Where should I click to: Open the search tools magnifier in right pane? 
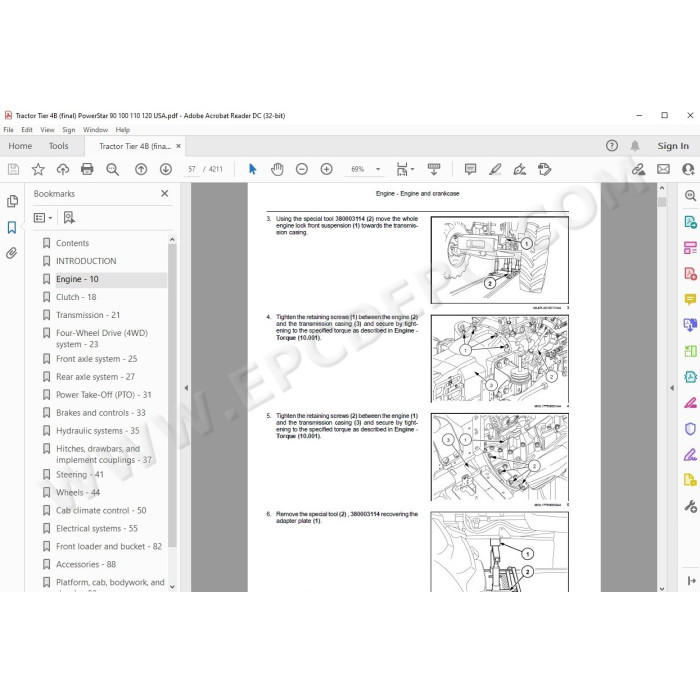tap(690, 196)
